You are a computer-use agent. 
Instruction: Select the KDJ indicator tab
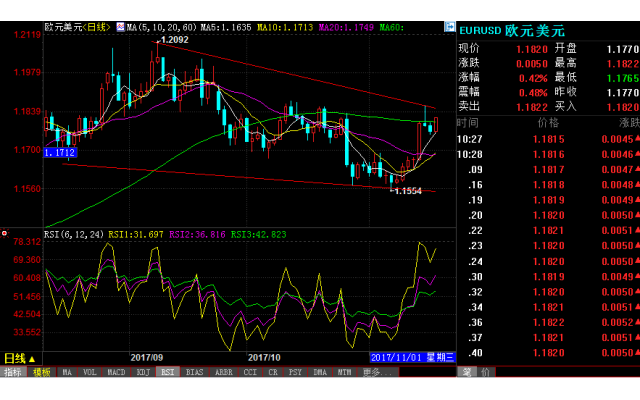click(x=143, y=372)
